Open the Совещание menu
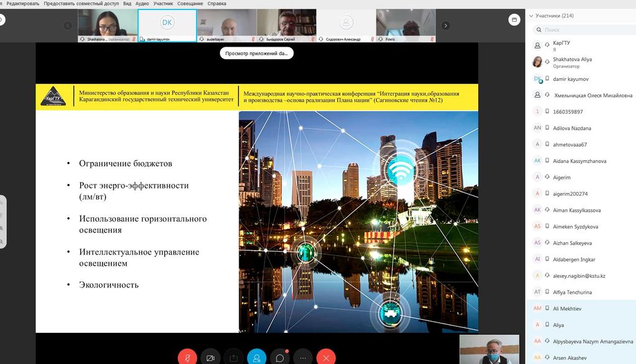 (190, 3)
